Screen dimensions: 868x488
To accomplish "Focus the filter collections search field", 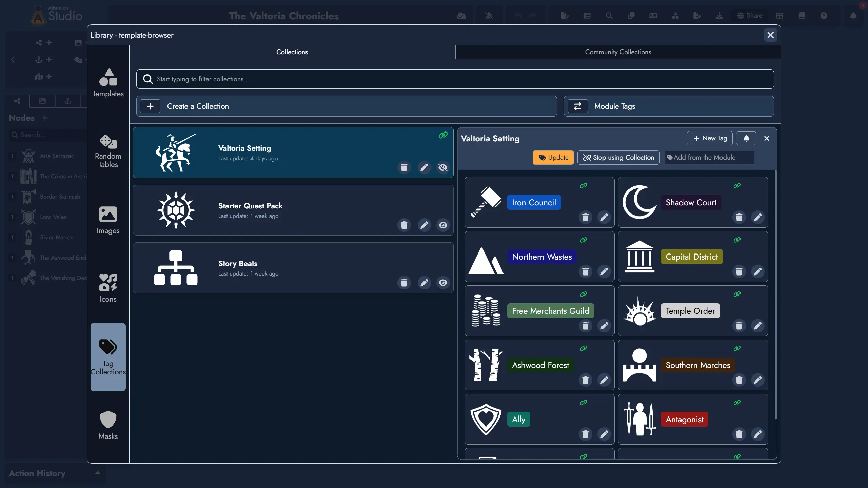I will click(x=454, y=79).
